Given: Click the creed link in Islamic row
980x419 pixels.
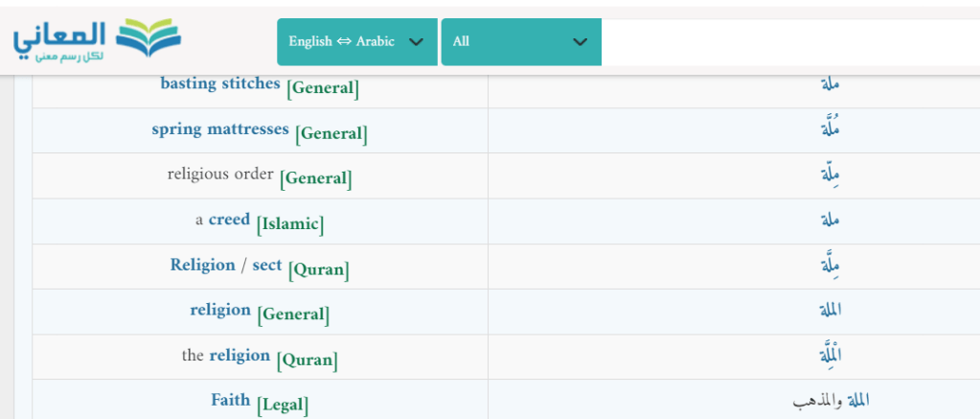Looking at the screenshot, I should tap(229, 220).
